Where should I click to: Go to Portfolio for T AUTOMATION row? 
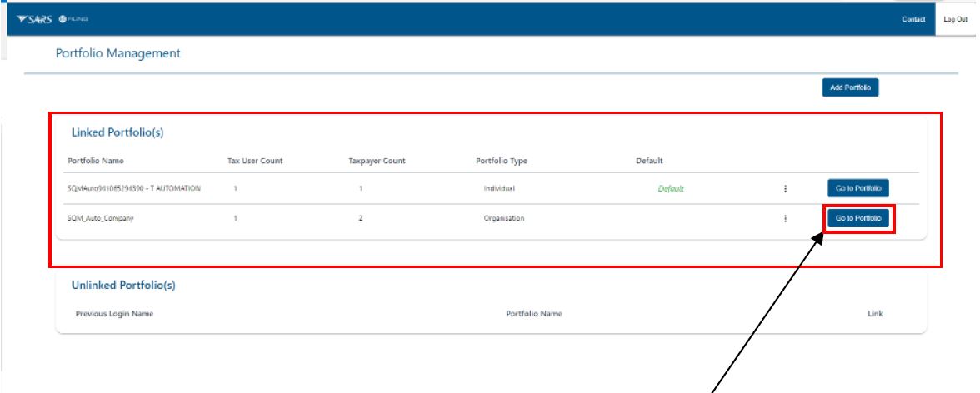pos(858,188)
